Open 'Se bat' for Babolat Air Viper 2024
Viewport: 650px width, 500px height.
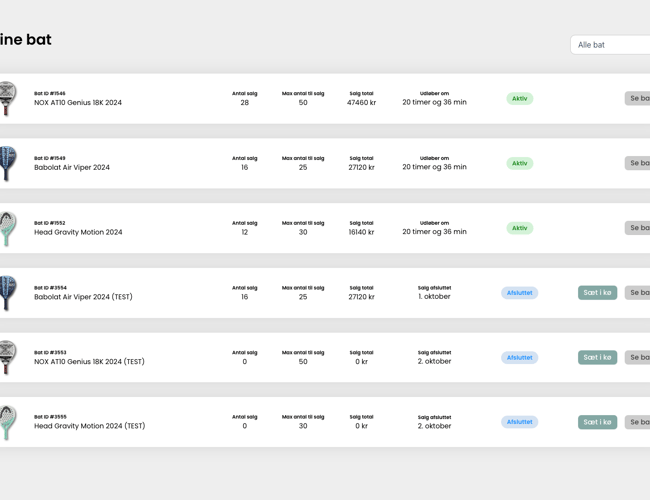click(x=637, y=163)
